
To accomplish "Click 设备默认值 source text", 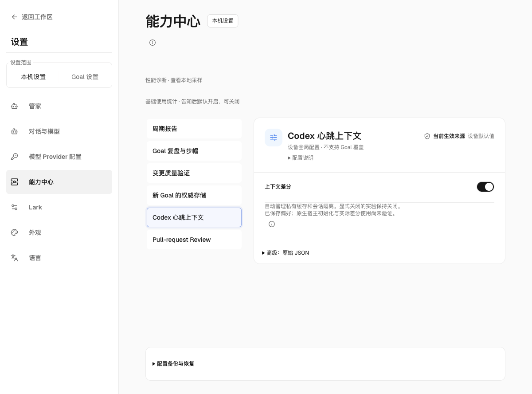I will point(481,136).
